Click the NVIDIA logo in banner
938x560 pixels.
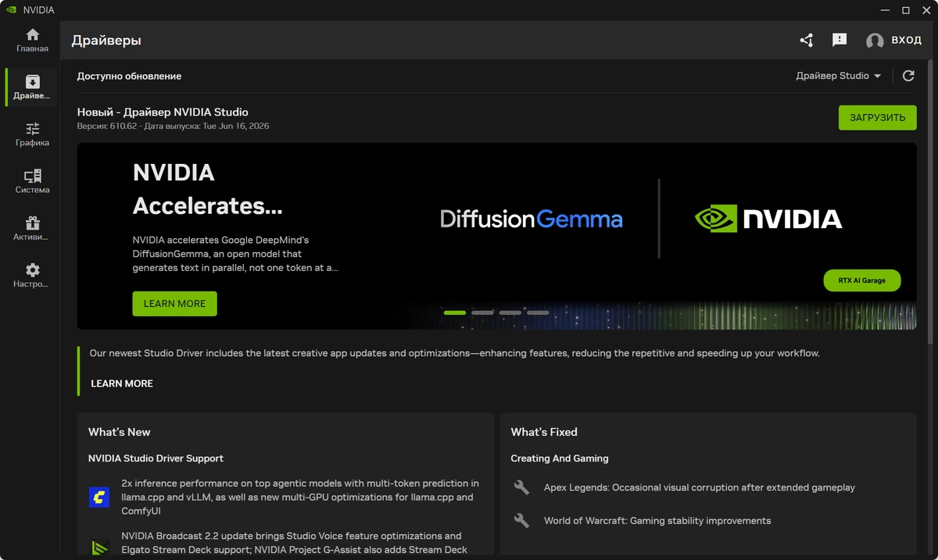tap(768, 219)
